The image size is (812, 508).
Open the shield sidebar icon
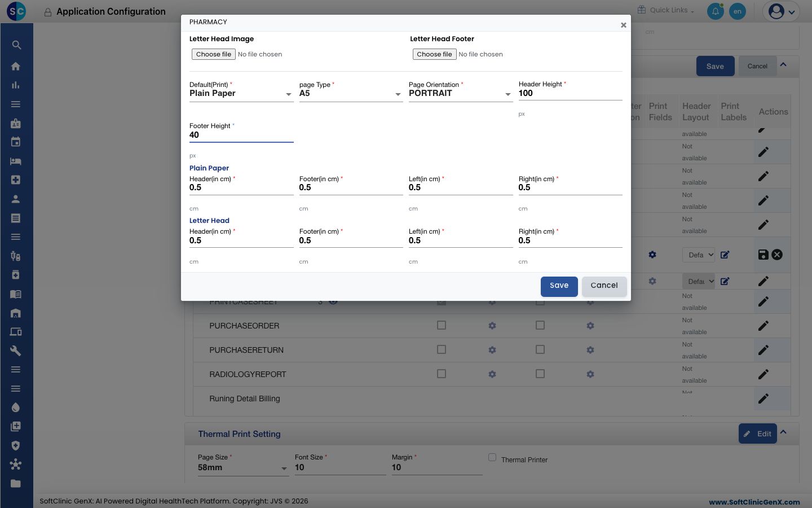pyautogui.click(x=16, y=445)
